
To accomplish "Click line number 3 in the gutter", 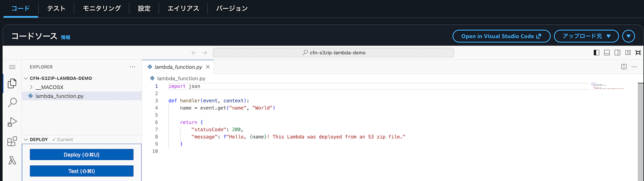I will (x=156, y=101).
